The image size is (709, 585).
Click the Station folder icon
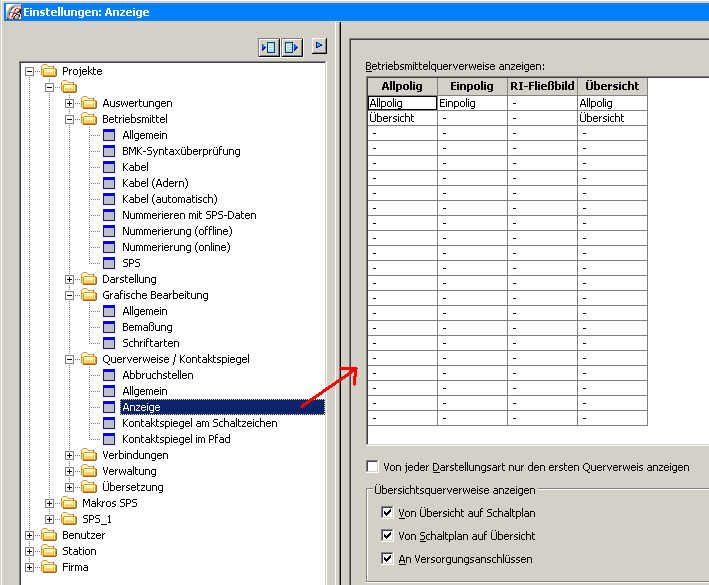(x=49, y=551)
